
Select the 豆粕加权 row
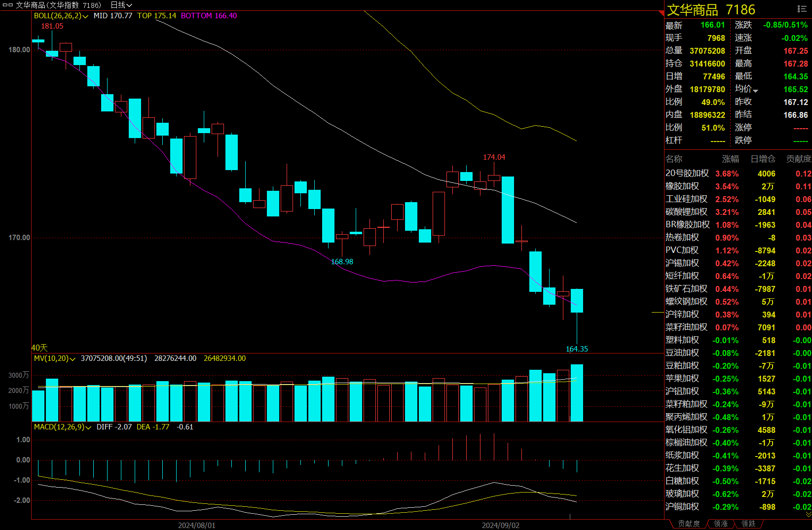(x=738, y=366)
